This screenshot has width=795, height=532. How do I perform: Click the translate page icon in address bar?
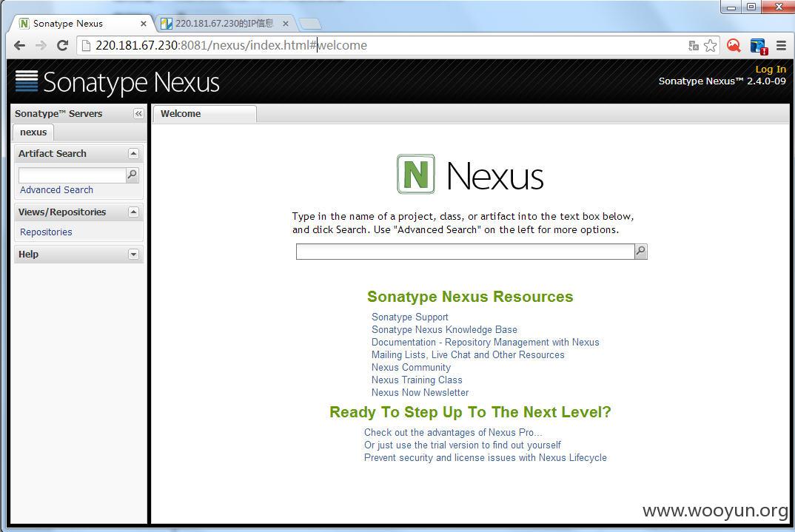[x=694, y=46]
